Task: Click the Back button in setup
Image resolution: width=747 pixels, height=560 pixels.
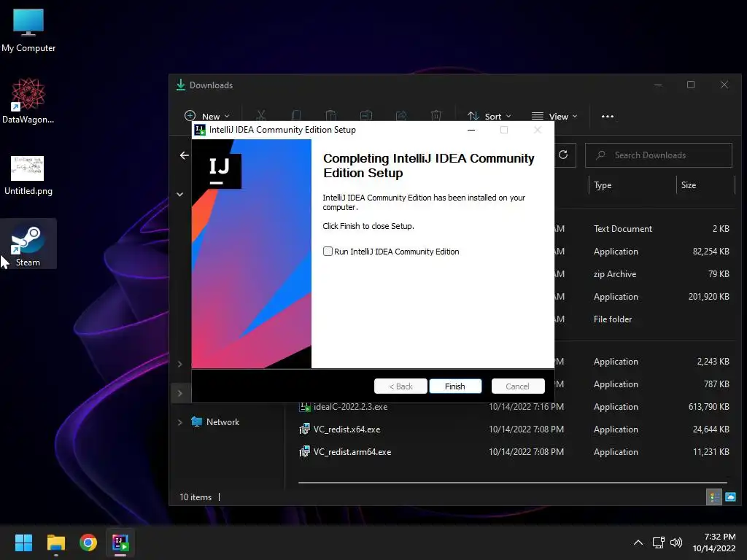Action: point(400,386)
